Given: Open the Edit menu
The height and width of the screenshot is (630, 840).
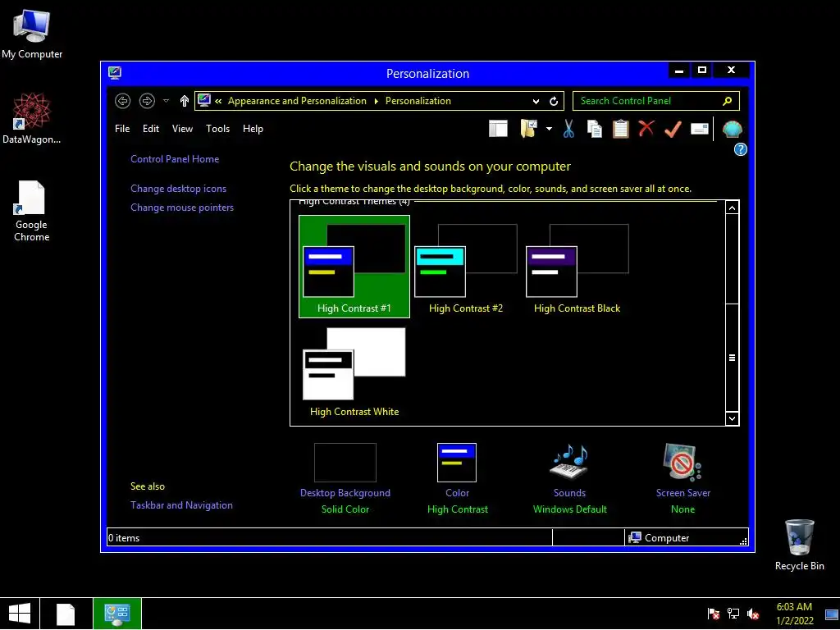Looking at the screenshot, I should pyautogui.click(x=151, y=129).
